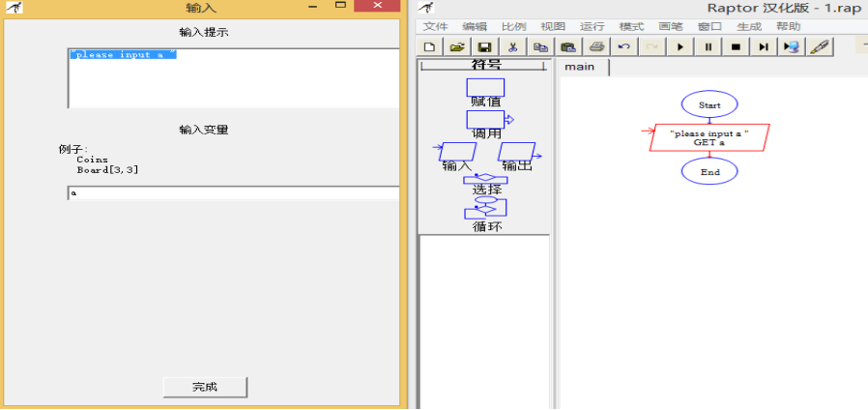Open the 窗口 window menu
The height and width of the screenshot is (410, 868).
tap(709, 27)
